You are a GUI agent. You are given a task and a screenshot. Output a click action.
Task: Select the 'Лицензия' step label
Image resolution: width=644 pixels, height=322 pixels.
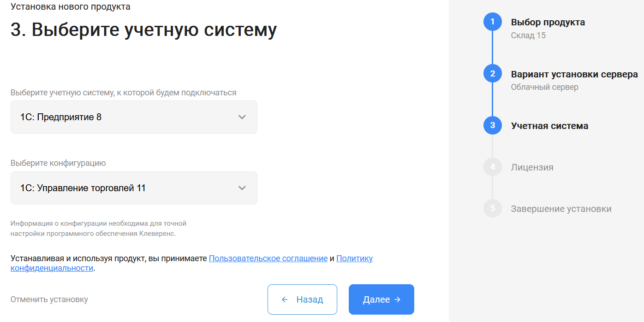532,167
